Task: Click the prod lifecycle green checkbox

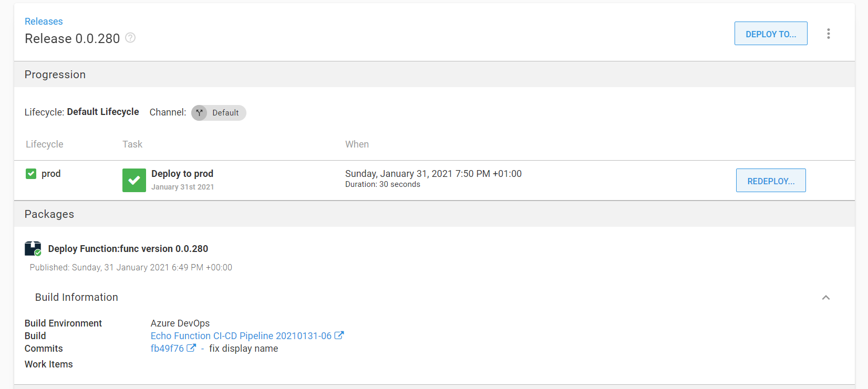Action: tap(31, 174)
